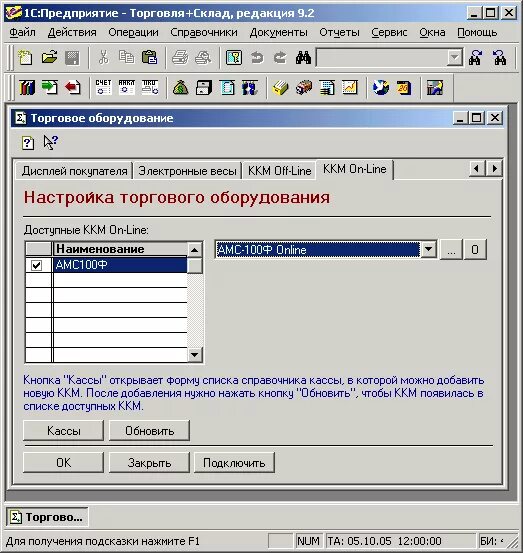Click the key syntax helper icon
Screen dimensions: 523x553
click(234, 57)
